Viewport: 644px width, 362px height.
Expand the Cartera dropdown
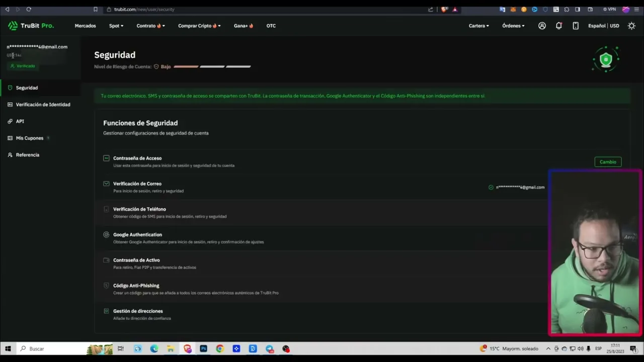tap(479, 26)
